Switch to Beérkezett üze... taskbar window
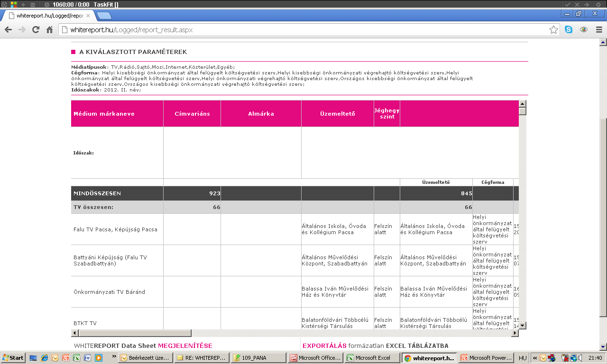607x364 pixels. (145, 358)
